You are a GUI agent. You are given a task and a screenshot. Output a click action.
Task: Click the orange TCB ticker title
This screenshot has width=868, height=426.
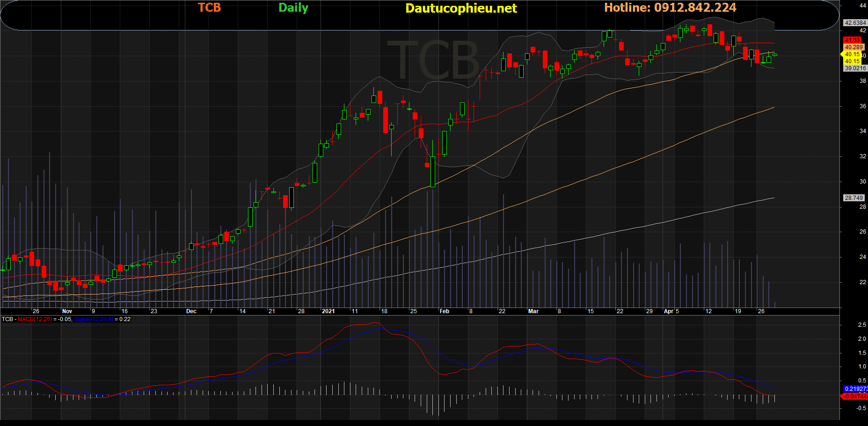209,8
